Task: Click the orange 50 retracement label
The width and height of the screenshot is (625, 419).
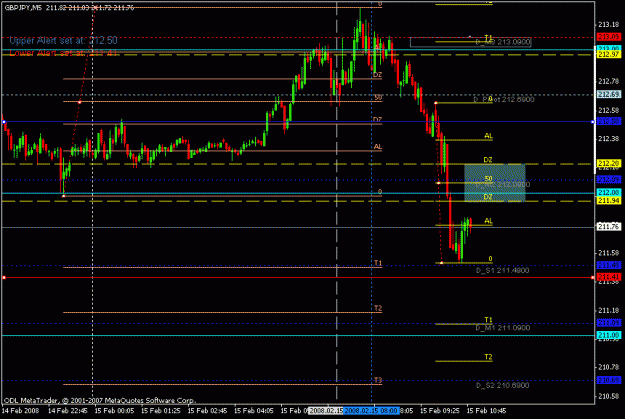Action: point(378,98)
